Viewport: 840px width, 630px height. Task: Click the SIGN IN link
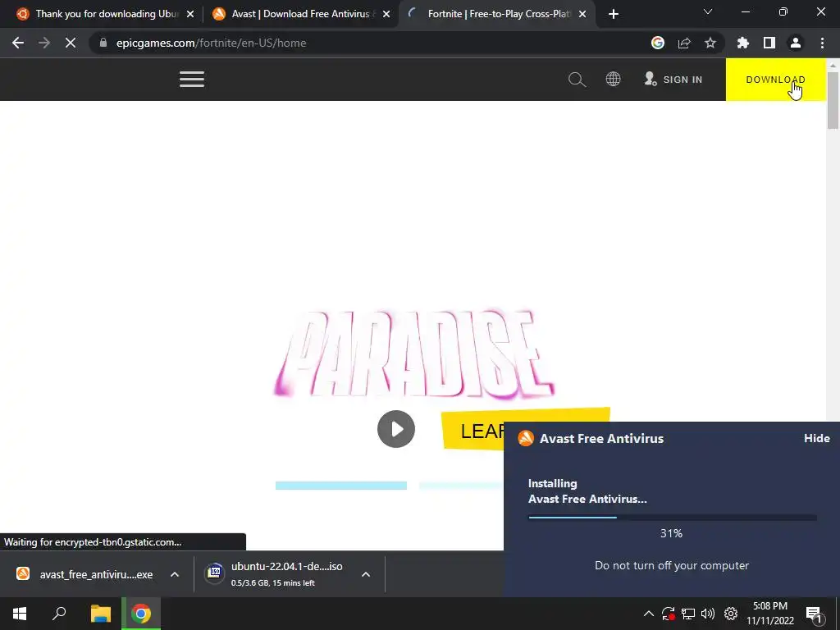click(x=673, y=80)
